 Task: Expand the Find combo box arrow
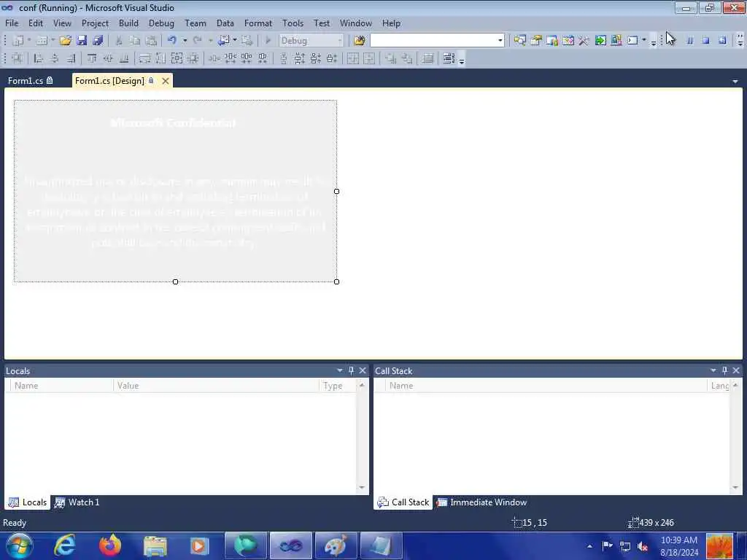point(500,41)
